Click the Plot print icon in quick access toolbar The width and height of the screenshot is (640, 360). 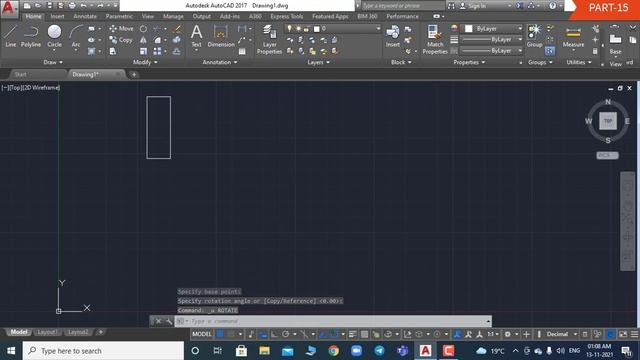tap(72, 6)
